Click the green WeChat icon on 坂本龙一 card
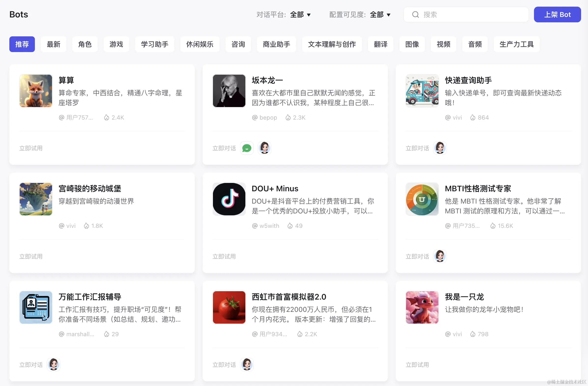This screenshot has width=588, height=386. 247,148
